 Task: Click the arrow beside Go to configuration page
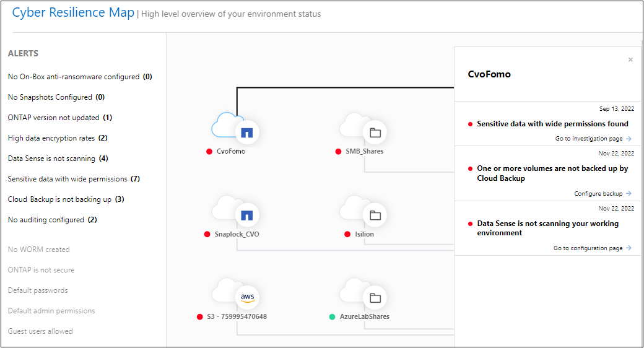[x=629, y=248]
